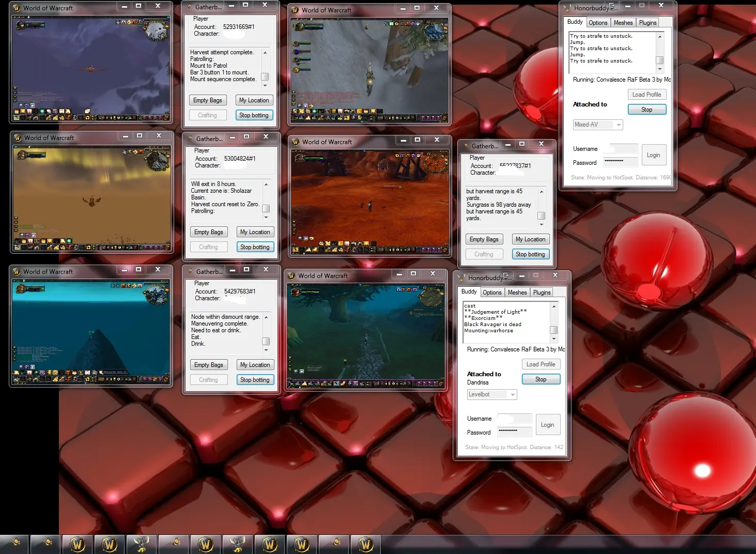Click the player portrait in the forest path WoW window
The image size is (756, 554).
(296, 292)
